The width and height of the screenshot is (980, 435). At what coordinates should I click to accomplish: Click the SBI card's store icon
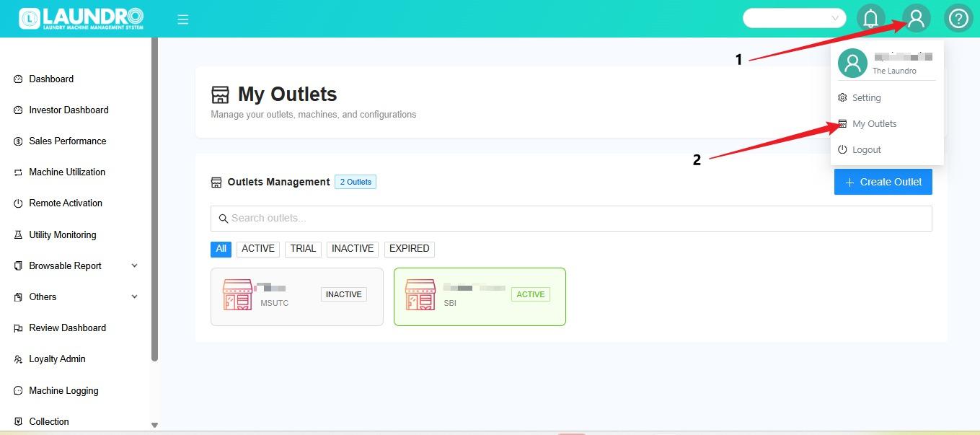pos(420,295)
